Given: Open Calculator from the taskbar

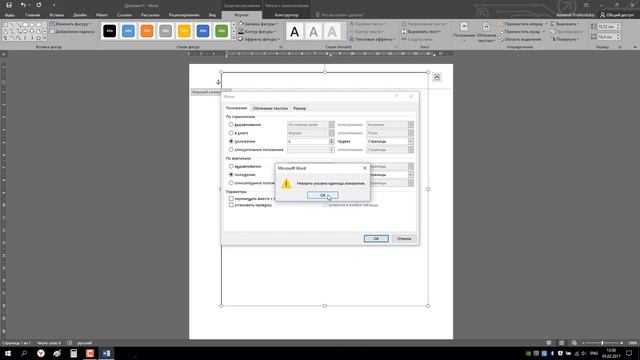Looking at the screenshot, I should coord(73,353).
